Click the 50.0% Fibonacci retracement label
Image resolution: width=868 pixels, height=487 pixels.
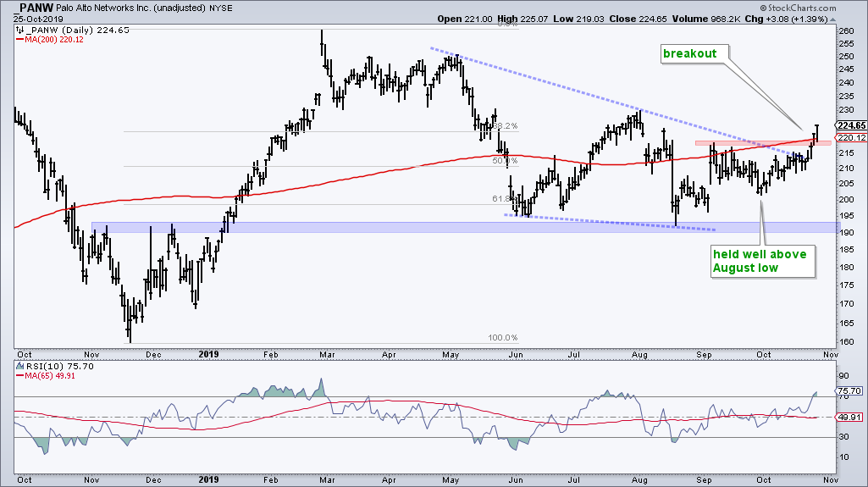[505, 161]
